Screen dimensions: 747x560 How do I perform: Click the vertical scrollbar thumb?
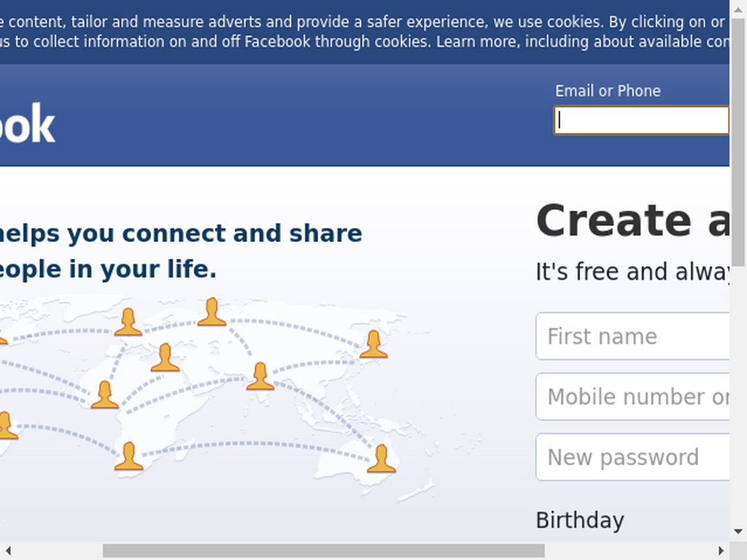[x=738, y=143]
